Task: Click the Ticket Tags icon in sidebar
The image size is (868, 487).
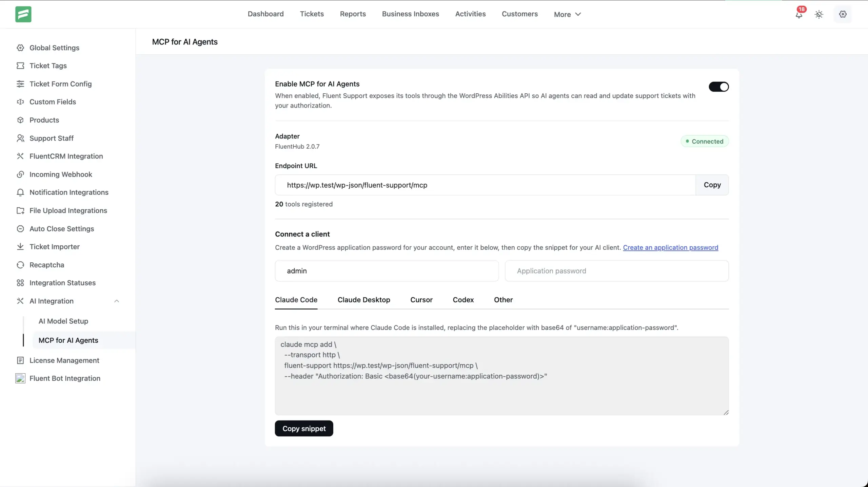Action: [20, 66]
